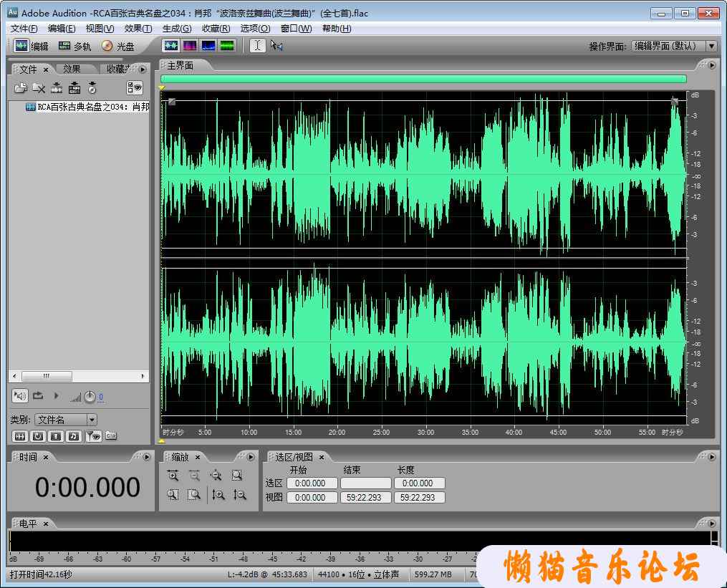727x588 pixels.
Task: Open the 主界面 panel options menu arrow
Action: [712, 65]
